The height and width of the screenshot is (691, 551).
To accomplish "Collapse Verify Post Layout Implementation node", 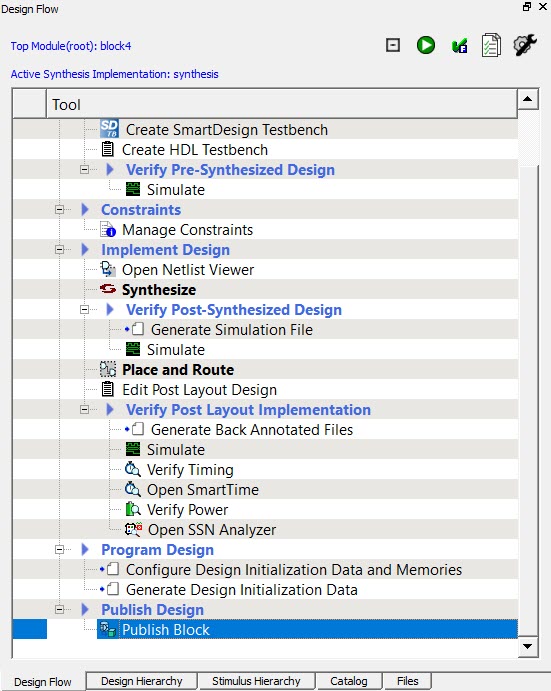I will pyautogui.click(x=84, y=409).
